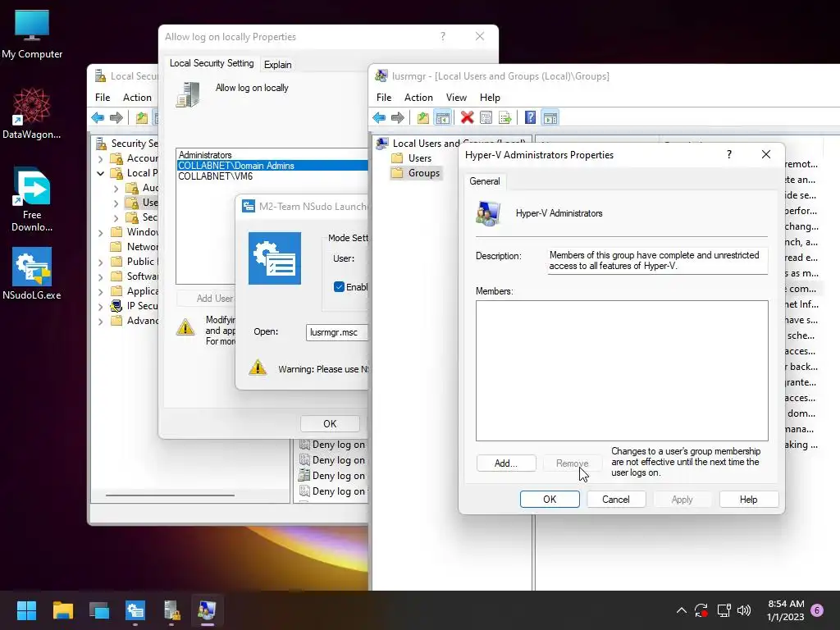
Task: Open My Computer desktop icon
Action: [32, 34]
